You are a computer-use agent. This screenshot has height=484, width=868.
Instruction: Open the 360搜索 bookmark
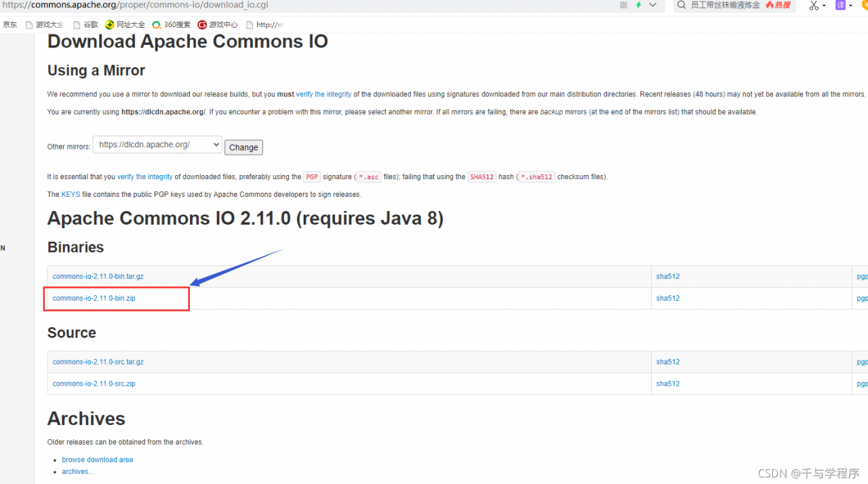click(x=172, y=24)
